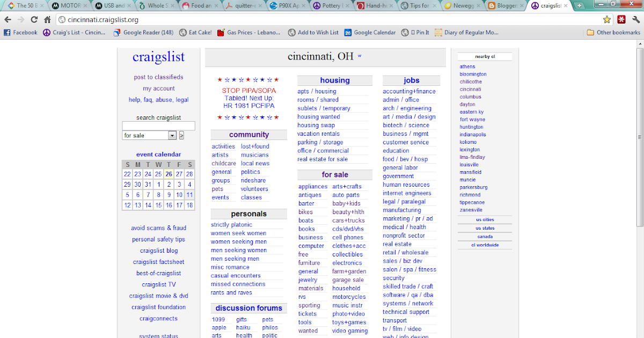Open the 'for sale' search category dropdown
The height and width of the screenshot is (338, 644).
(x=149, y=136)
